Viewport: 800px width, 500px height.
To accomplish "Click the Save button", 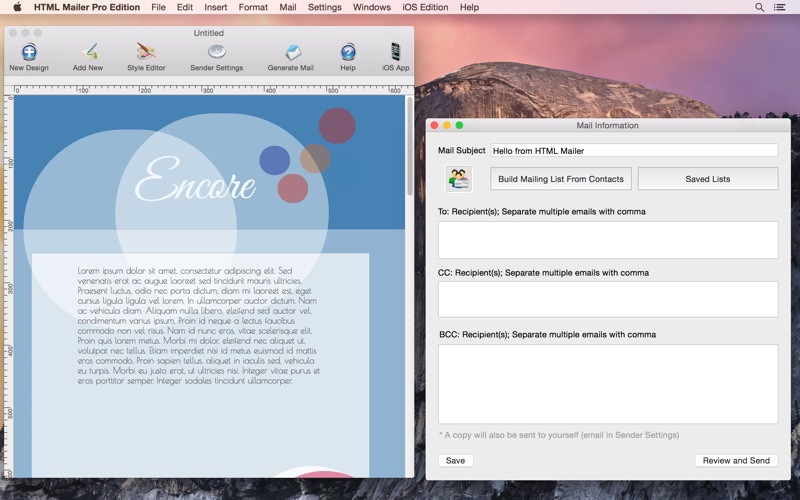I will coord(455,460).
